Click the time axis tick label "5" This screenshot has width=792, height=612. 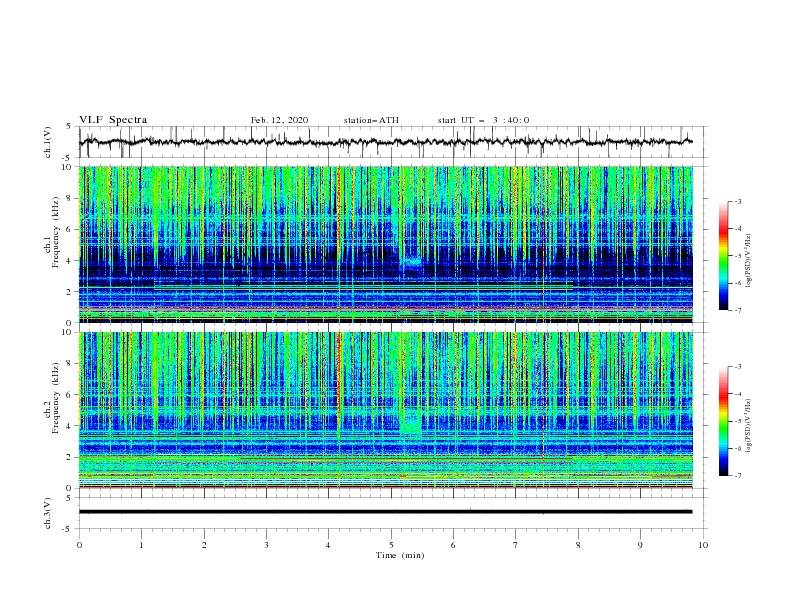coord(391,545)
